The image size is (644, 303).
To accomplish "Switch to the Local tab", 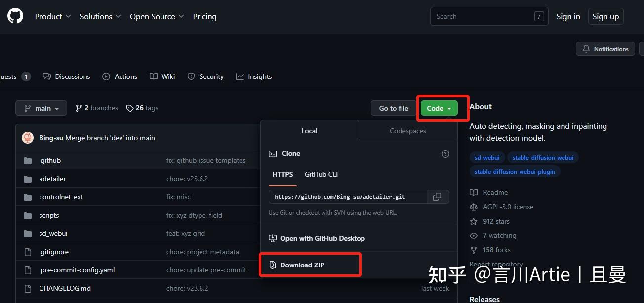I will pyautogui.click(x=309, y=131).
